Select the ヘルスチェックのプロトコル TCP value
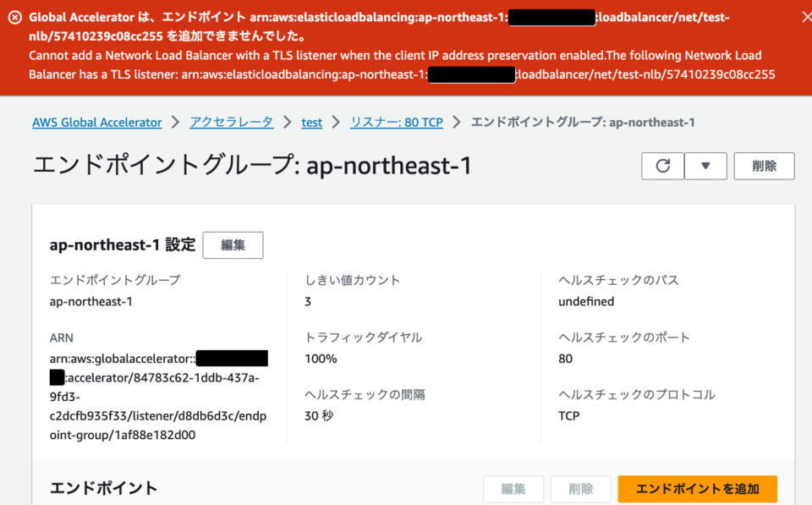Viewport: 812px width, 505px height. point(568,415)
